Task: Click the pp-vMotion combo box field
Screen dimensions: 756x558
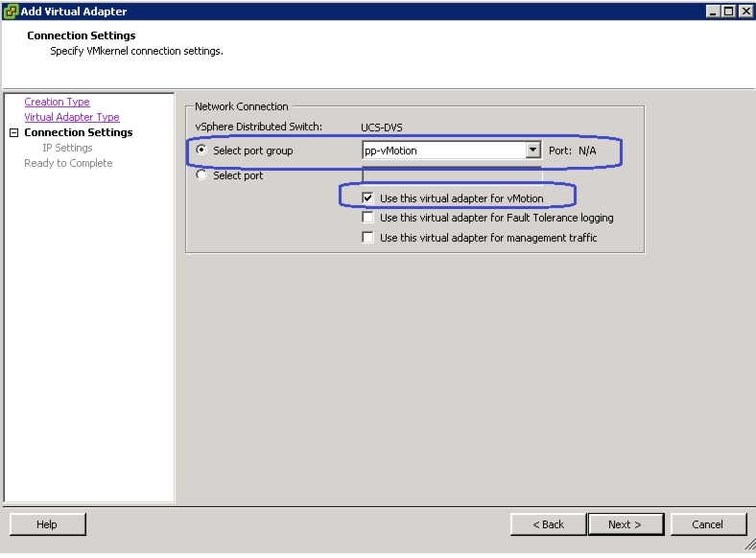Action: (x=451, y=150)
